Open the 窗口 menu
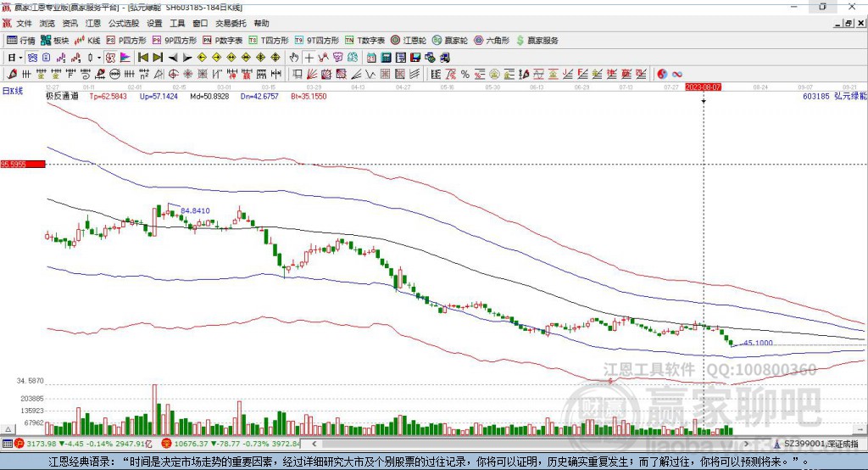868x470 pixels. [x=200, y=23]
